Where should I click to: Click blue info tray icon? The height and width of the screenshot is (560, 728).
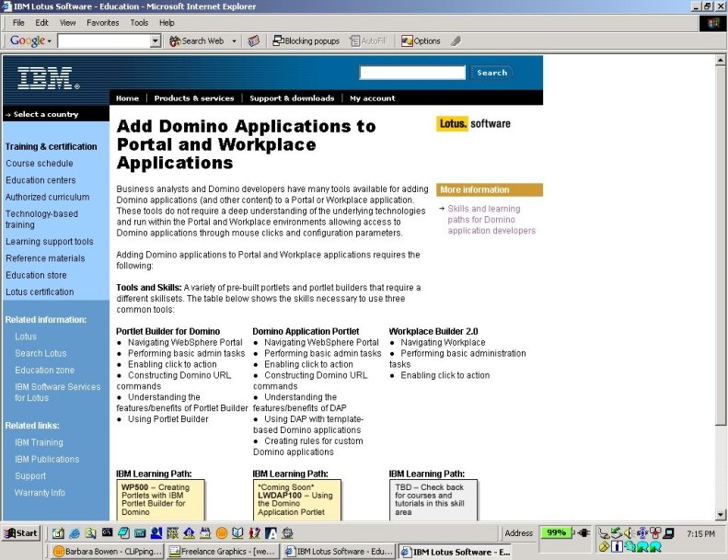coord(617,546)
